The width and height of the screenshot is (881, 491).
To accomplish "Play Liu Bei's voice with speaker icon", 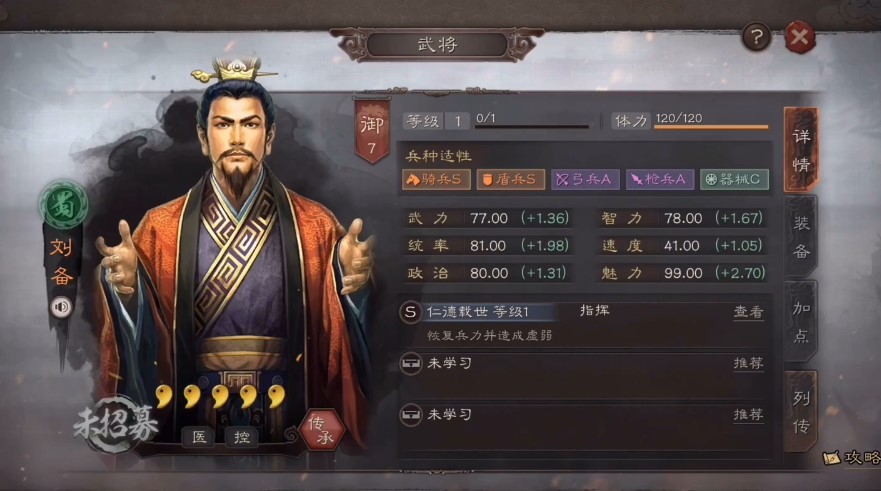I will pyautogui.click(x=61, y=307).
